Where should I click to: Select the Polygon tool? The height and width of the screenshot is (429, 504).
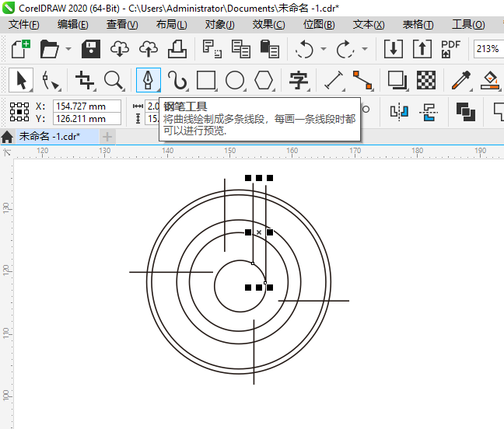264,80
